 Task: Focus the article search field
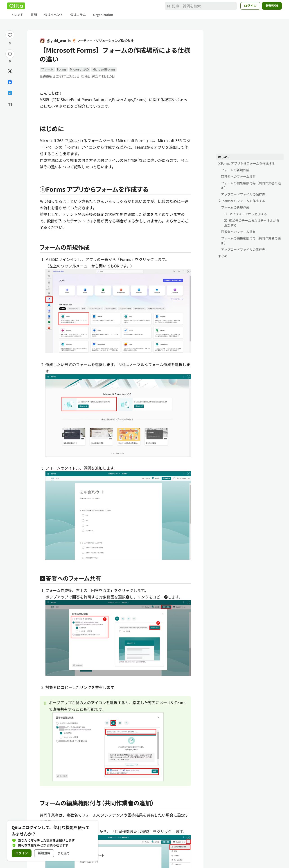201,6
